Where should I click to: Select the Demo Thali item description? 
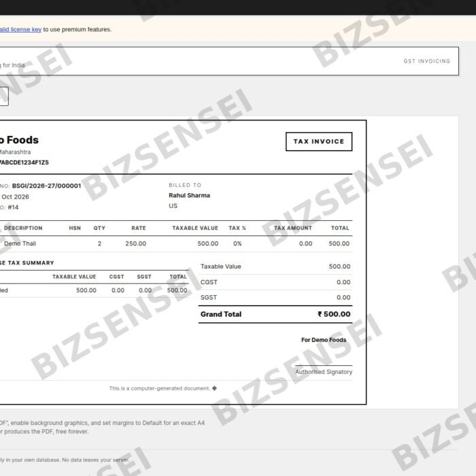[20, 243]
